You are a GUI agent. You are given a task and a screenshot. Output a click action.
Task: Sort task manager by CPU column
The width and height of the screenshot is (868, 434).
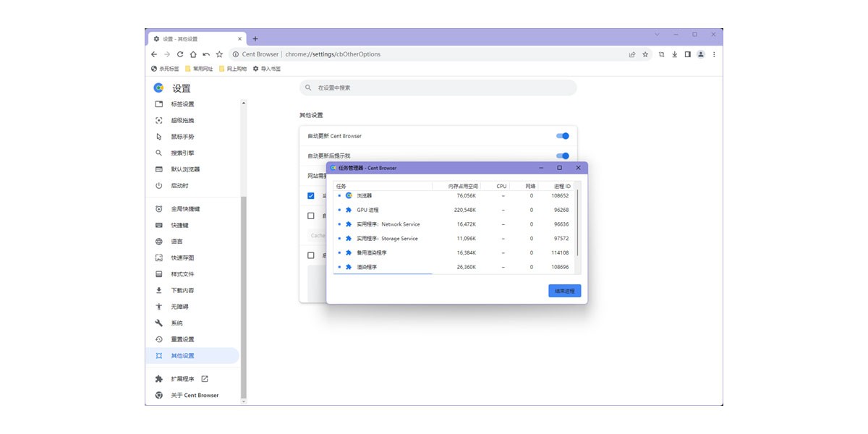pyautogui.click(x=495, y=186)
